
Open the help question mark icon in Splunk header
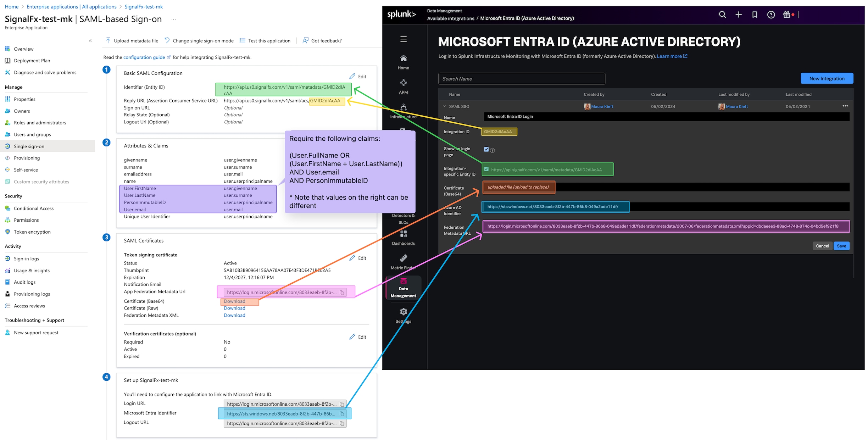pos(771,15)
